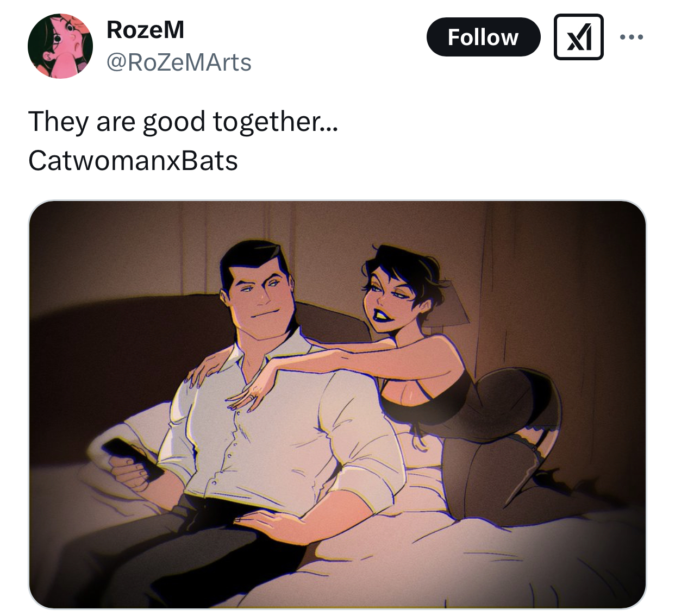
Task: Visit the @RoZeMArts handle link
Action: 179,62
